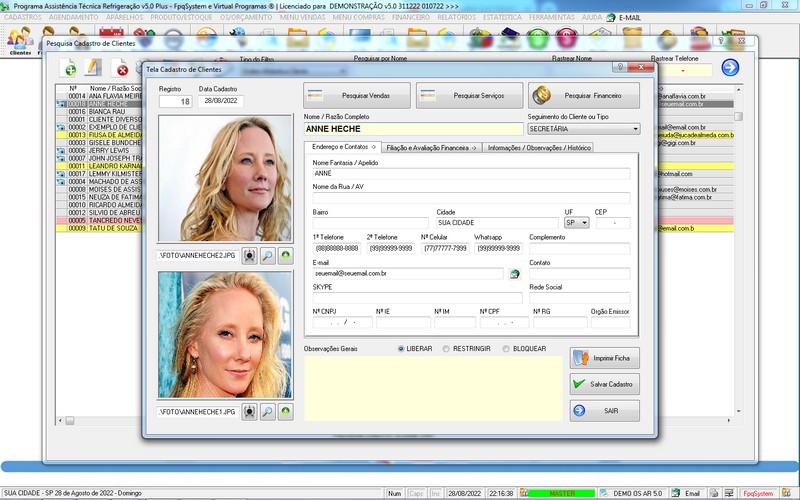This screenshot has height=500, width=800.
Task: Click the Salvar Cadastro button
Action: coord(605,384)
